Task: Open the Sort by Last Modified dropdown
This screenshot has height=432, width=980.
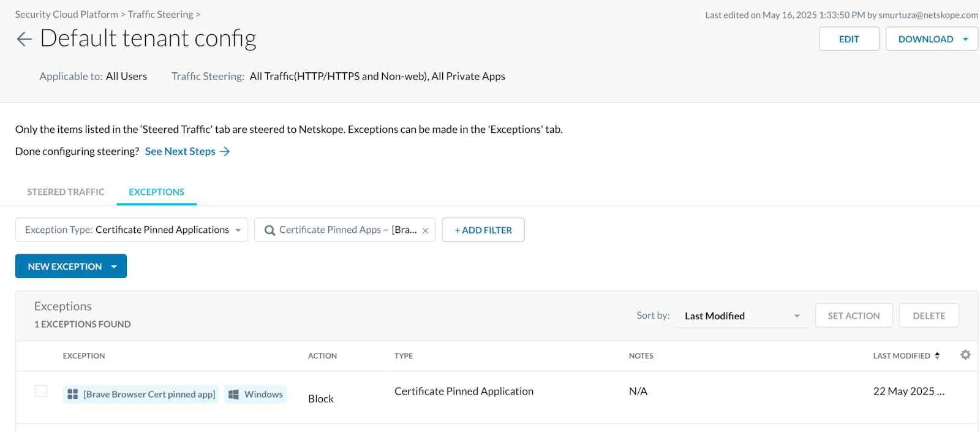Action: (x=742, y=316)
